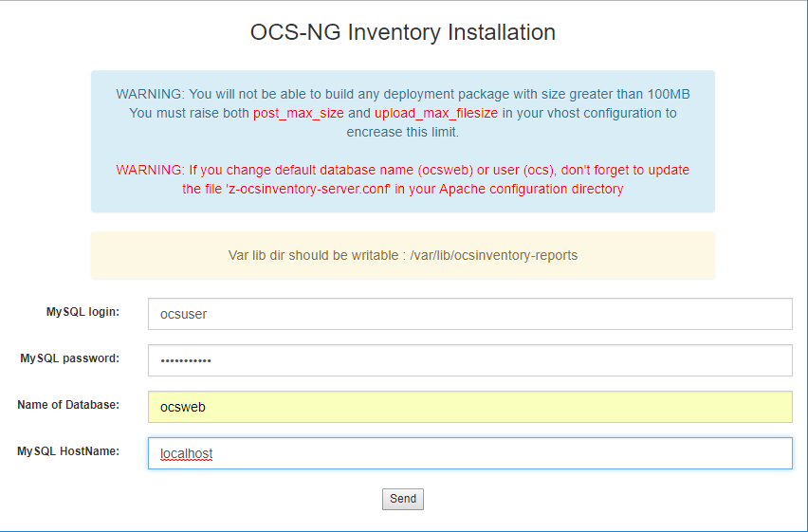Click the MySQL login input field
The width and height of the screenshot is (808, 532).
470,314
